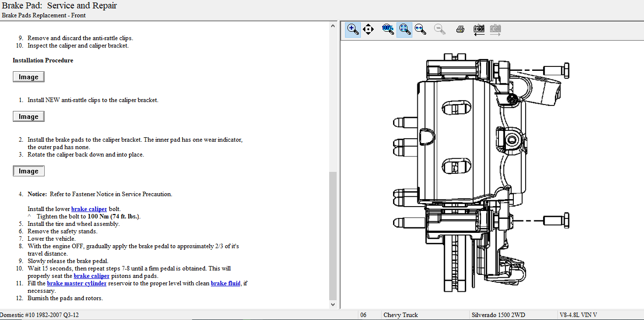Click the zoom out magnifier icon
The height and width of the screenshot is (320, 644).
tap(440, 29)
